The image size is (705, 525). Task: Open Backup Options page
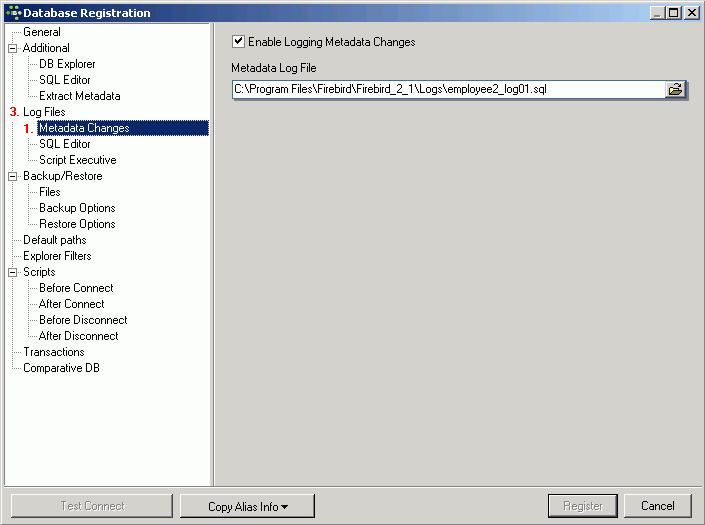[77, 208]
